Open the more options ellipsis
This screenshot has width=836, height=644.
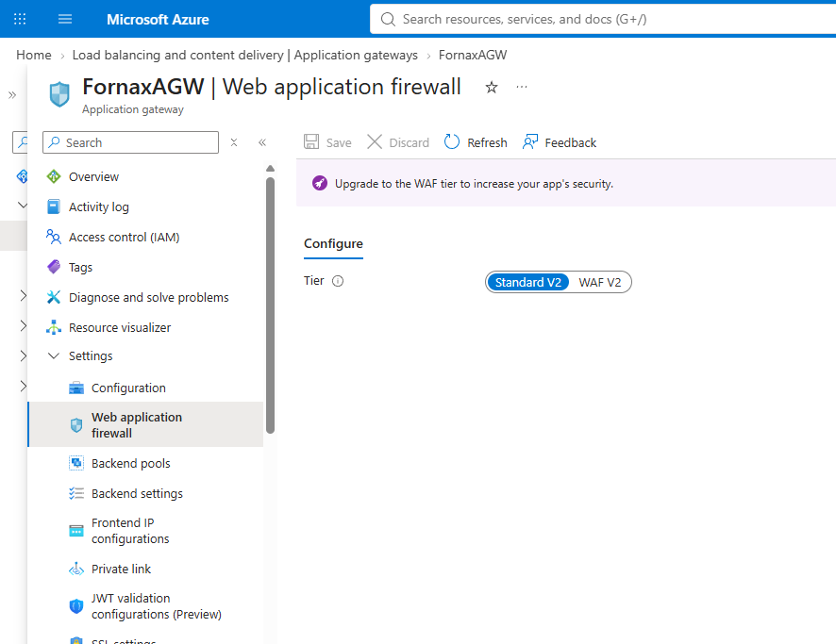522,87
